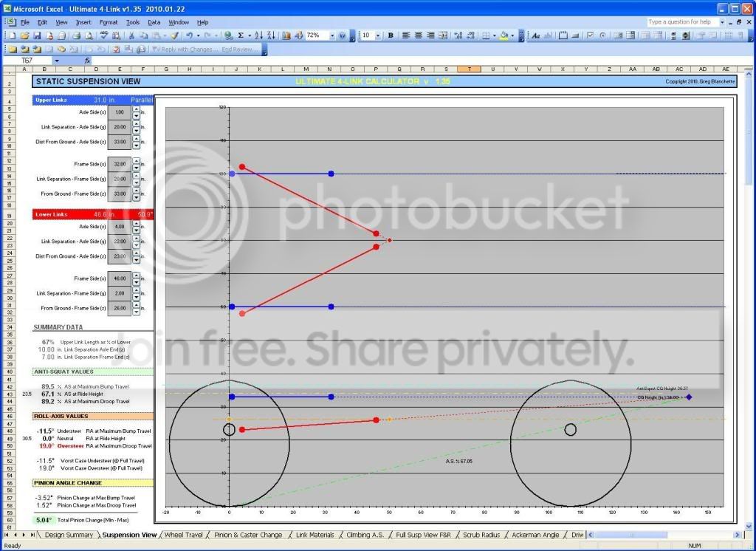The image size is (756, 551).
Task: Click the Checkbox form control icon
Action: click(590, 35)
